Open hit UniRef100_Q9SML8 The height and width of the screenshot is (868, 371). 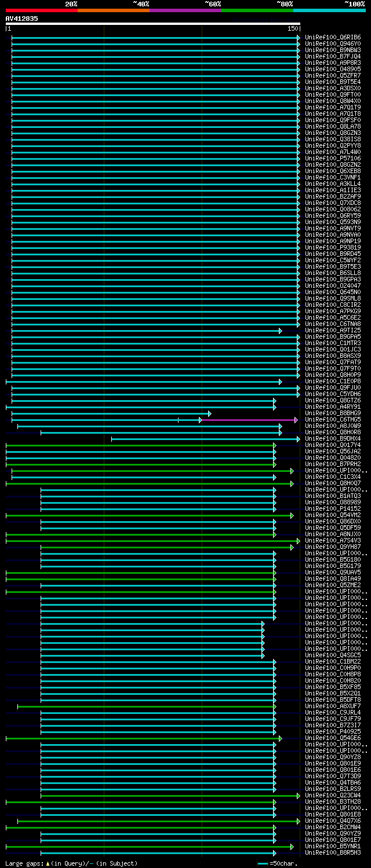[x=333, y=298]
